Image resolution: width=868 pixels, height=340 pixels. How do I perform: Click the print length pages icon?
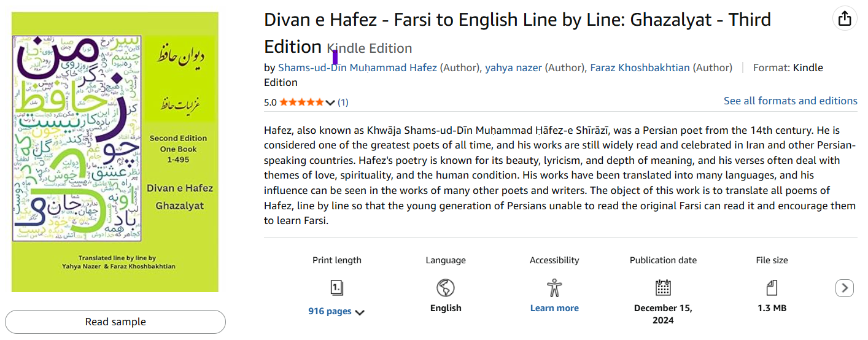336,287
